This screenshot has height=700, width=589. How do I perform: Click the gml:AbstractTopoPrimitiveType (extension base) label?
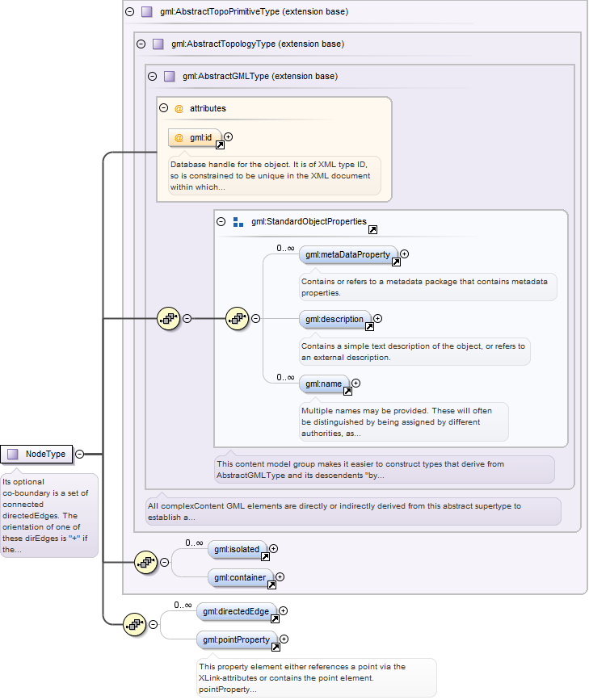(x=255, y=11)
